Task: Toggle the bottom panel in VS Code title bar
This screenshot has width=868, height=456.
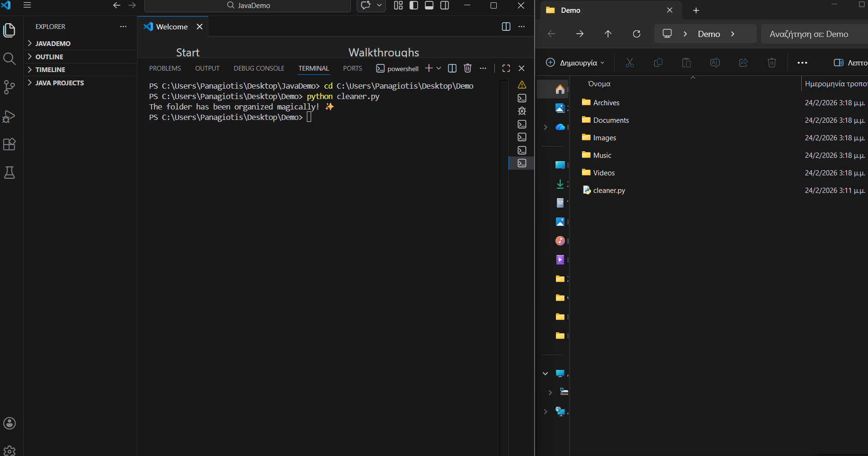Action: [x=429, y=5]
